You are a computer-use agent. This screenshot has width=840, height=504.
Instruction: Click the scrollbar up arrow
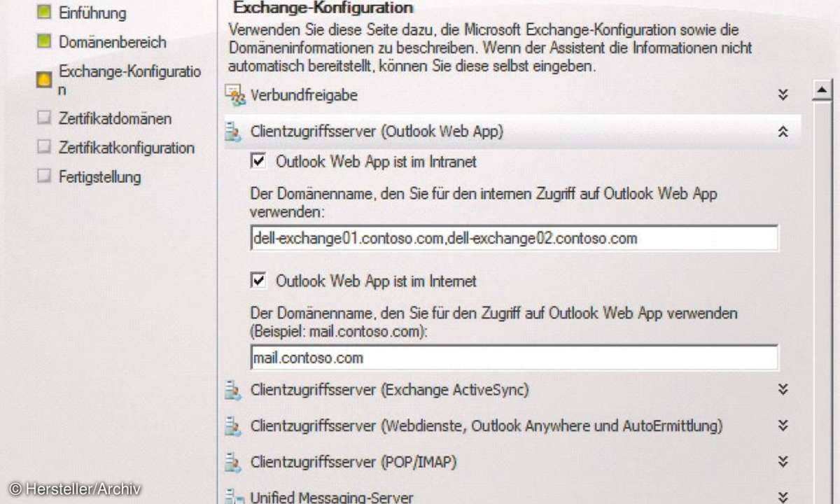point(821,90)
